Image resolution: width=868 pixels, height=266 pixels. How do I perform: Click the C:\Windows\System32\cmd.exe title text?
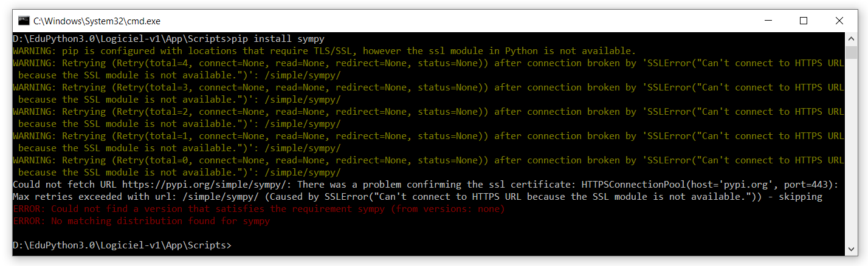click(x=97, y=21)
